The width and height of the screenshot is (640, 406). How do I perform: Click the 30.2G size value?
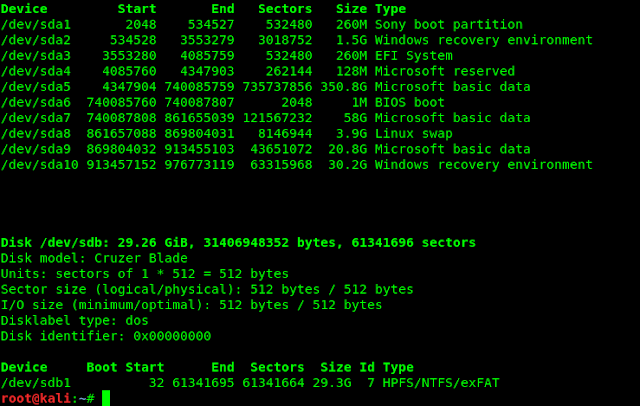pos(348,165)
